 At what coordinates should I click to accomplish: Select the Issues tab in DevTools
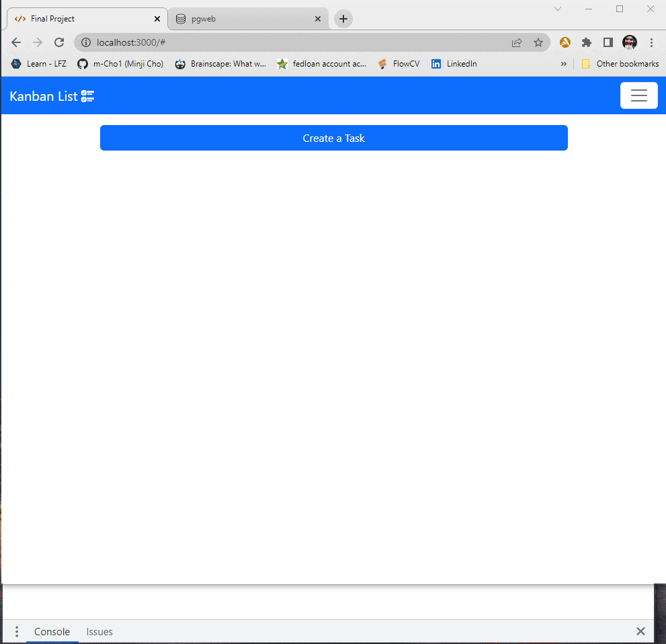[x=99, y=631]
